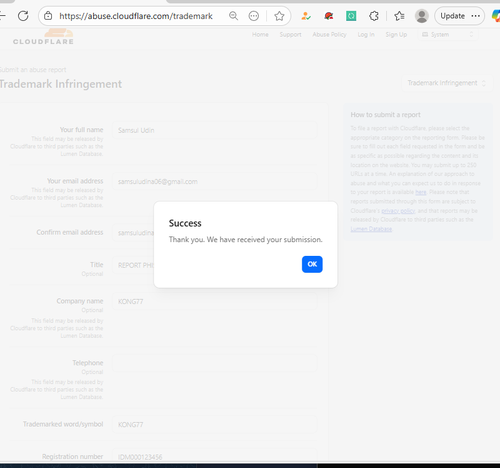Open the System theme dropdown
The width and height of the screenshot is (500, 468).
[x=448, y=34]
